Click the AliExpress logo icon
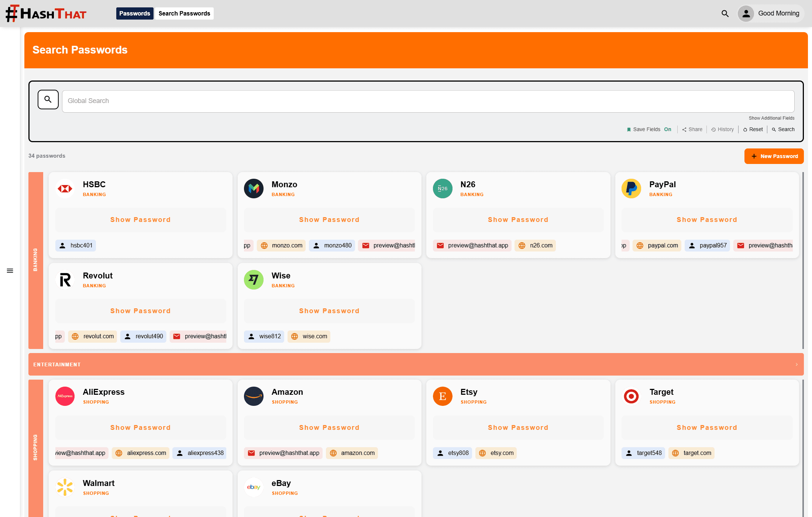This screenshot has width=812, height=517. [65, 396]
